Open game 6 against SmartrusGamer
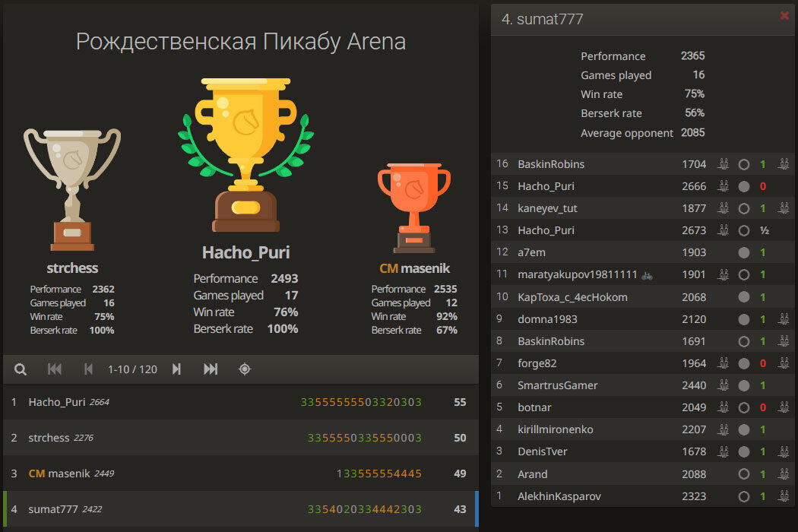This screenshot has height=532, width=798. [642, 385]
